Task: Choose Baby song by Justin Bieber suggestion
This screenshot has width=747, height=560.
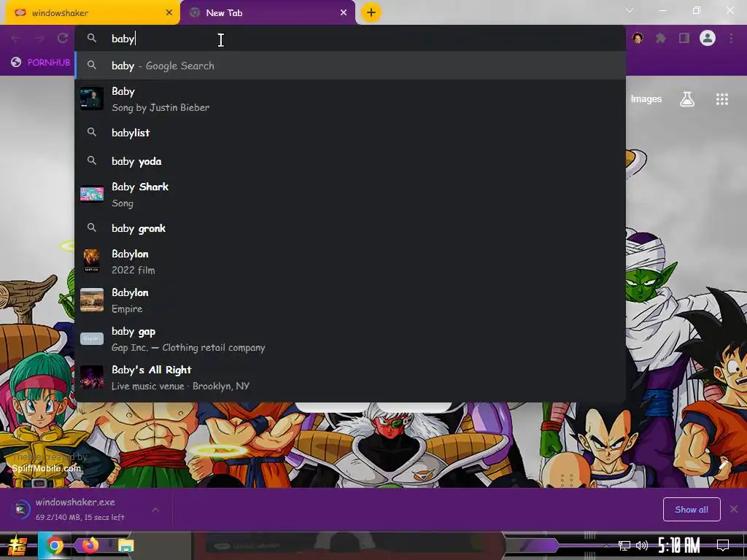Action: point(350,99)
